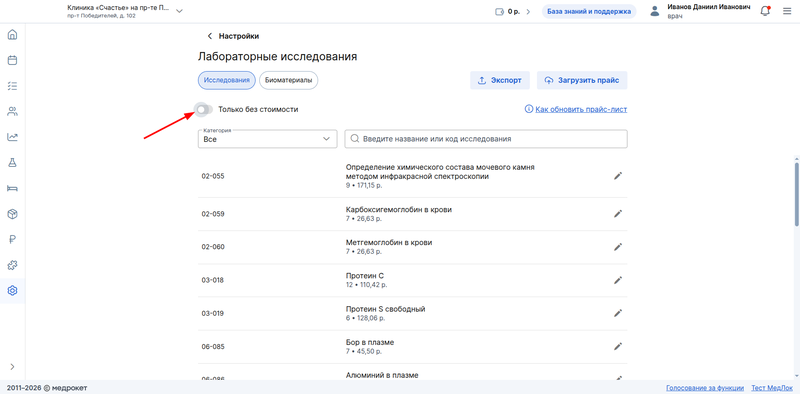Focus the research name or code search field

486,139
